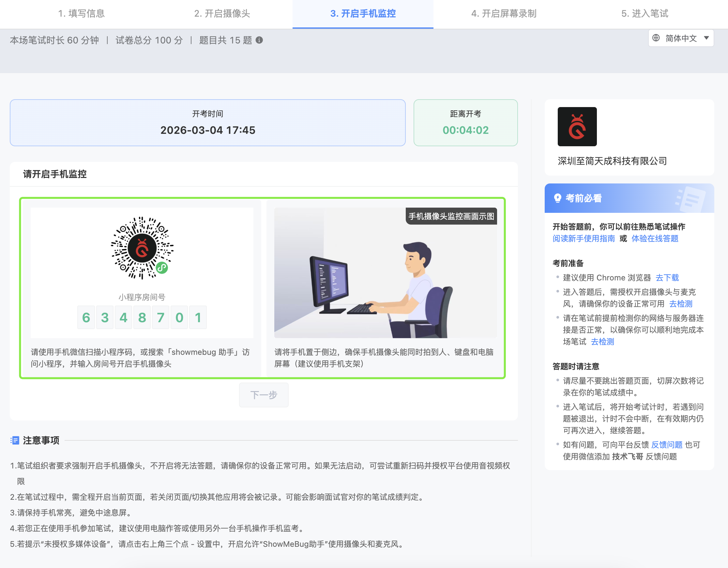Image resolution: width=728 pixels, height=568 pixels.
Task: Click the info icon beside 题目共 15 题
Action: coord(259,40)
